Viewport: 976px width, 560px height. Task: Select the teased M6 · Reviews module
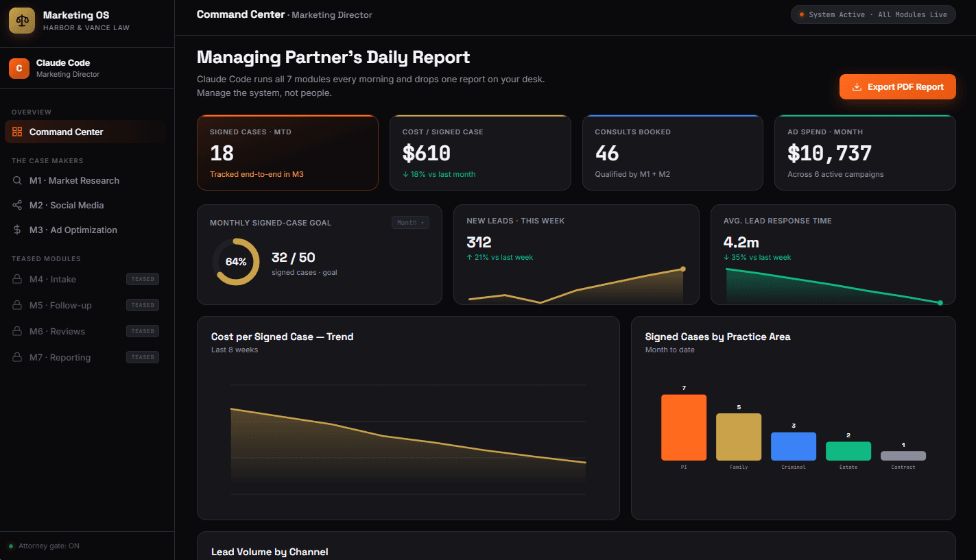click(85, 332)
